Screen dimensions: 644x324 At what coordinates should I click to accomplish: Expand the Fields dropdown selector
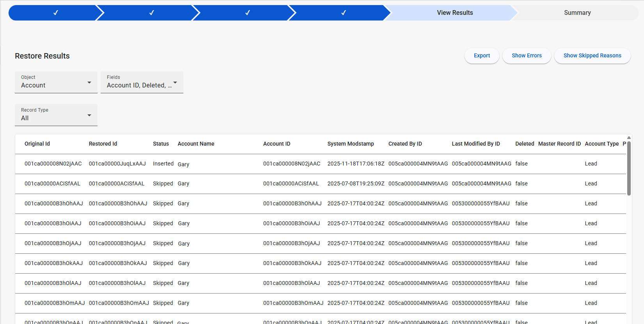click(142, 82)
